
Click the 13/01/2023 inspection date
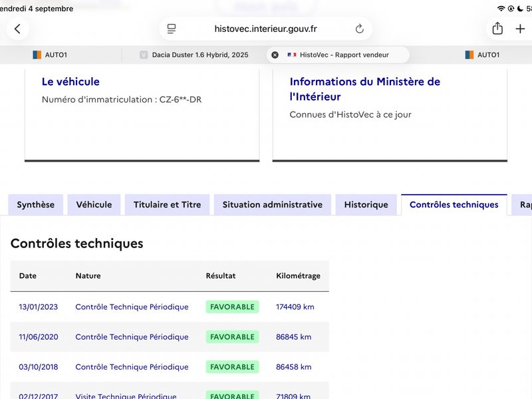[39, 307]
